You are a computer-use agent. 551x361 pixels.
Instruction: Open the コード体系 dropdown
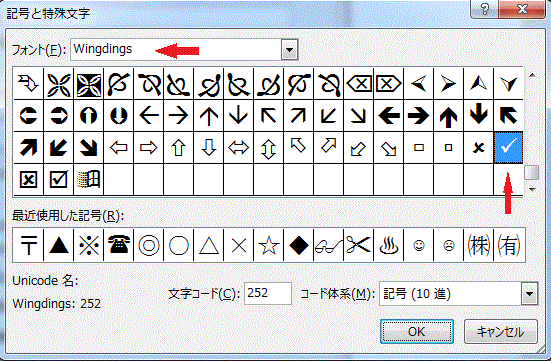coord(530,294)
